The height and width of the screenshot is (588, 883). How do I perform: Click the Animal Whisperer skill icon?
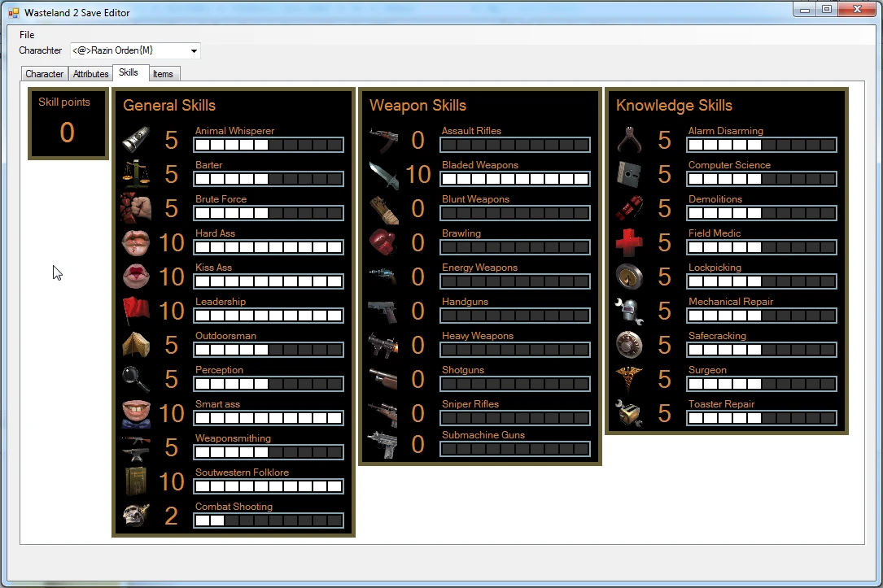pyautogui.click(x=136, y=140)
